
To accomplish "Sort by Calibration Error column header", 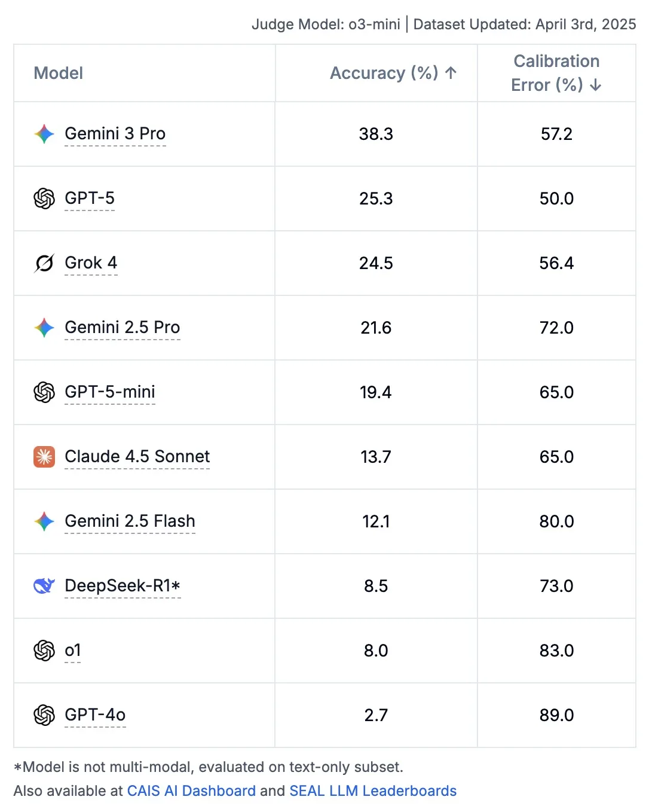I will (556, 73).
